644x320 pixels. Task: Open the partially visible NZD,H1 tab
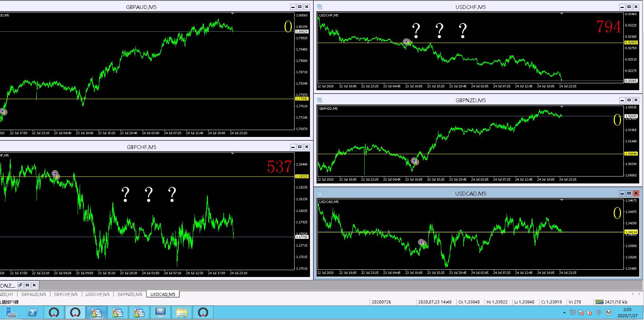coord(7,294)
